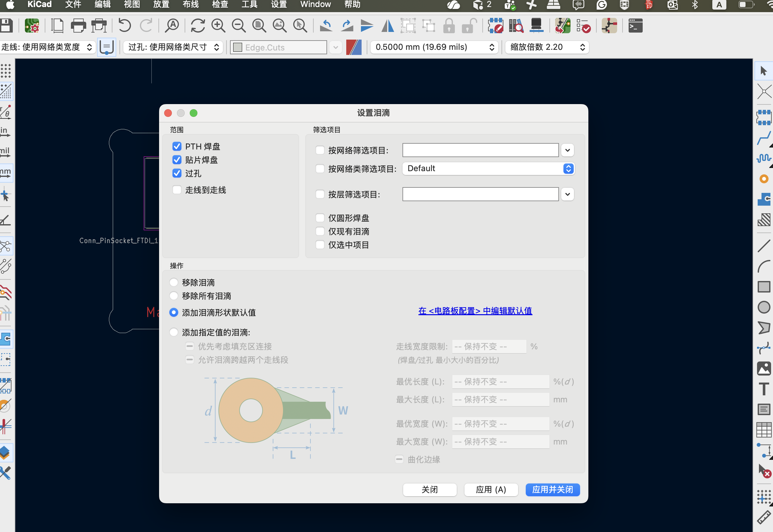The image size is (773, 532).
Task: Click the 应用并关闭 button
Action: pos(552,490)
